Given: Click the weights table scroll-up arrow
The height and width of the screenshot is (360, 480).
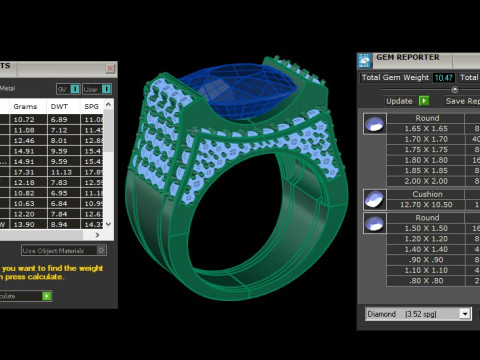Looking at the screenshot, I should pyautogui.click(x=108, y=105).
